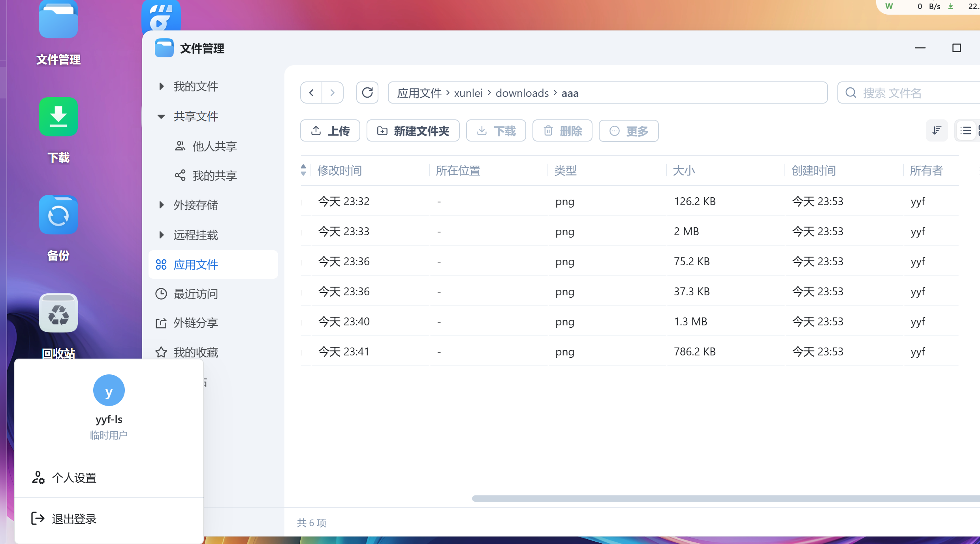
Task: Select 个人设置 in user menu
Action: tap(74, 478)
